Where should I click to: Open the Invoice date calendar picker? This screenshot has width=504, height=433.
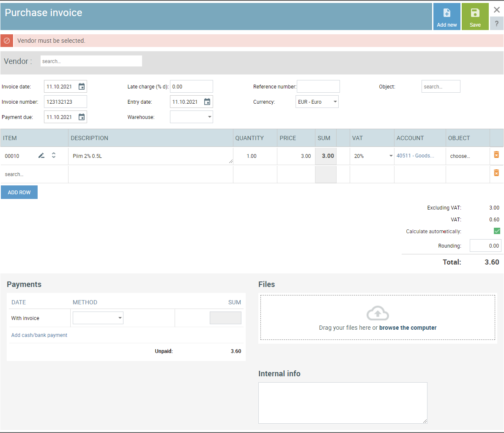[x=82, y=87]
